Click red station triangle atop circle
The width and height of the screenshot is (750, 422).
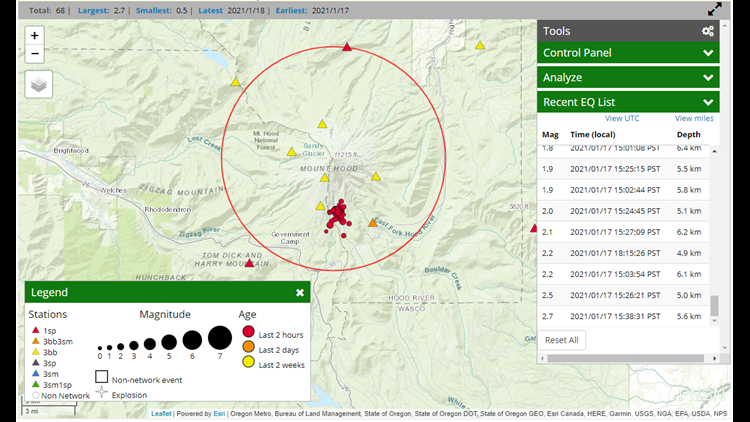tap(347, 47)
